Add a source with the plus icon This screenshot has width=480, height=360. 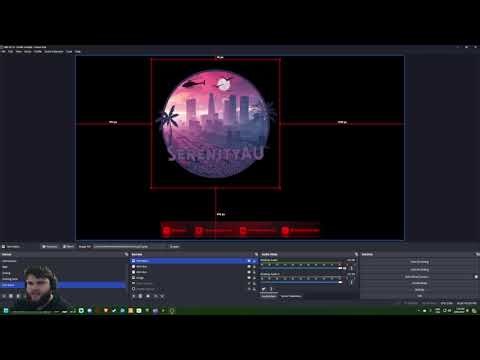[134, 296]
